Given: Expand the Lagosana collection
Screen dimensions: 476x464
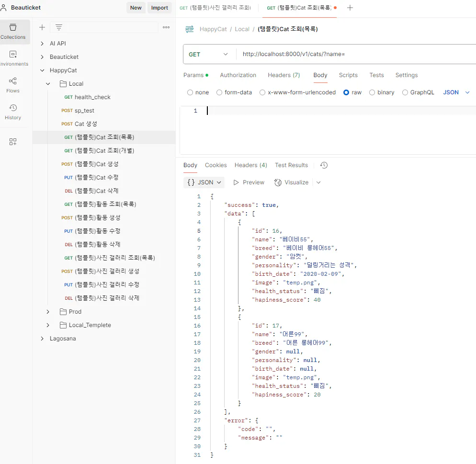Looking at the screenshot, I should pyautogui.click(x=42, y=339).
